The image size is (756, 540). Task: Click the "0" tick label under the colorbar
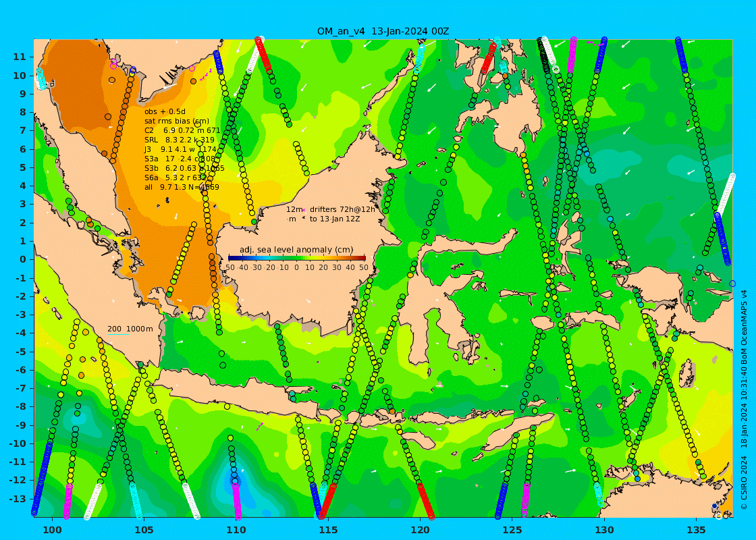(x=296, y=267)
